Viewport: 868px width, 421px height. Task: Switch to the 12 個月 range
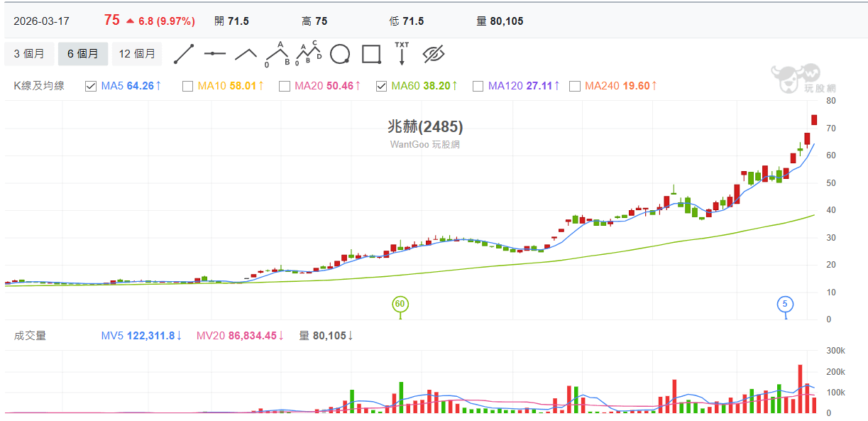[x=137, y=54]
